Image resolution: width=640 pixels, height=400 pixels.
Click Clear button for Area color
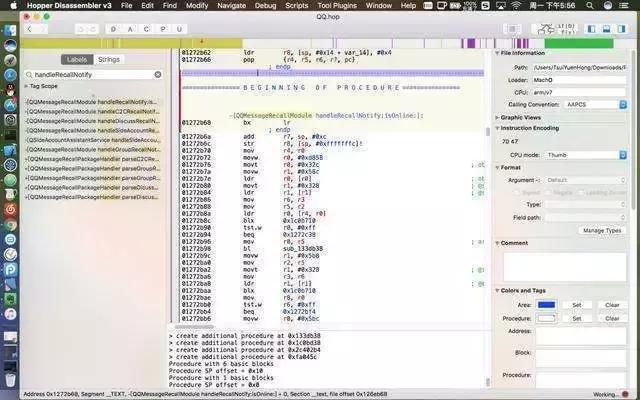coord(612,305)
